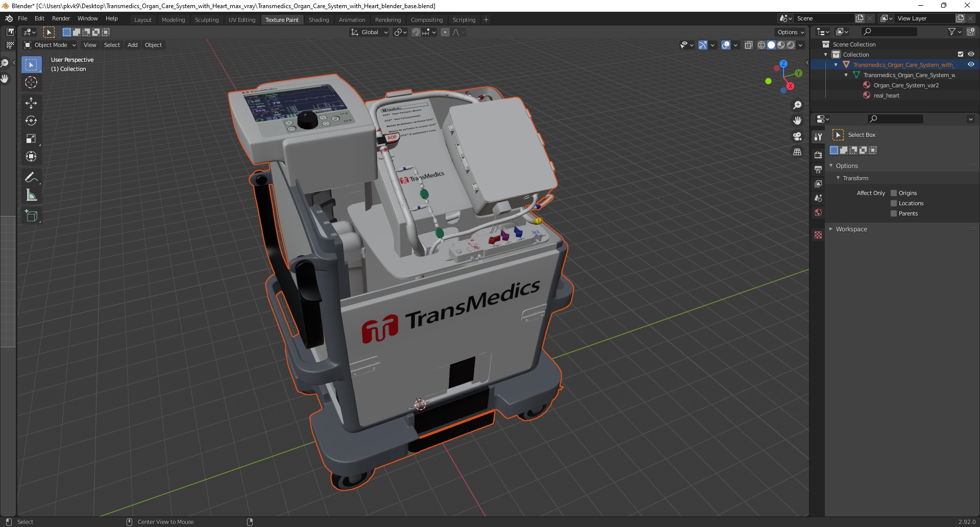
Task: Select Organ_Care_System_var2 in outliner
Action: [906, 85]
